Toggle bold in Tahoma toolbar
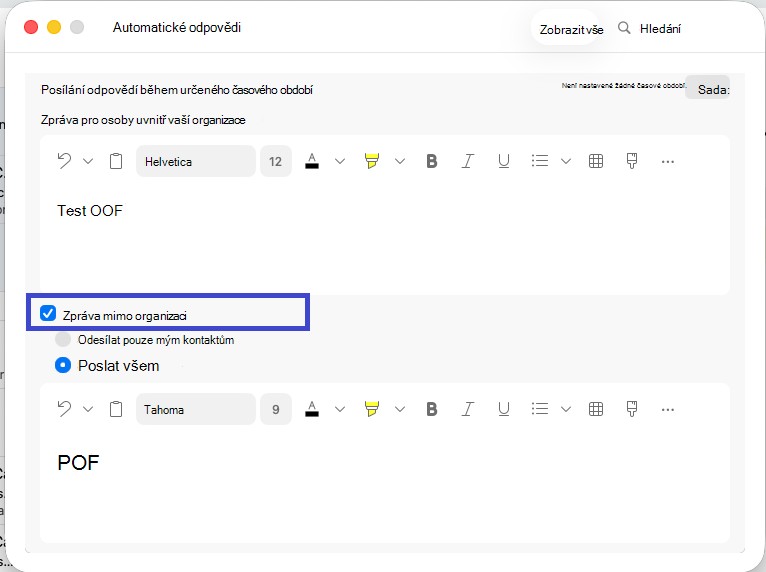Image resolution: width=766 pixels, height=572 pixels. [431, 409]
